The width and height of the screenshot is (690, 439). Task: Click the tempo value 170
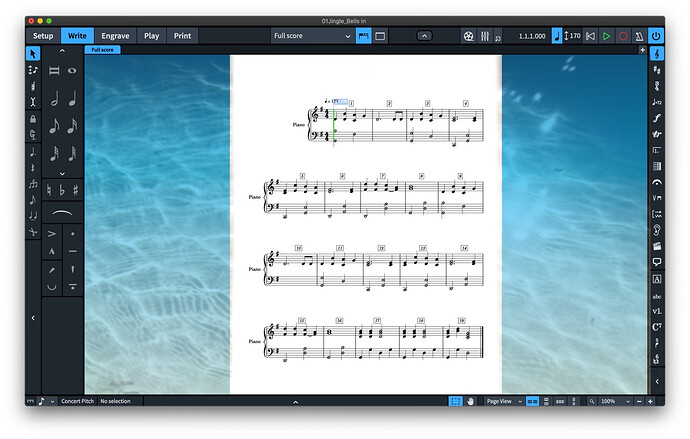pos(575,36)
